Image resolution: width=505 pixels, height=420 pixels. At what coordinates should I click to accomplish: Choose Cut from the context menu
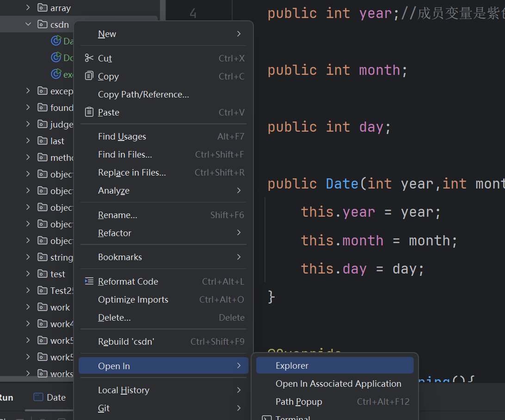coord(163,58)
